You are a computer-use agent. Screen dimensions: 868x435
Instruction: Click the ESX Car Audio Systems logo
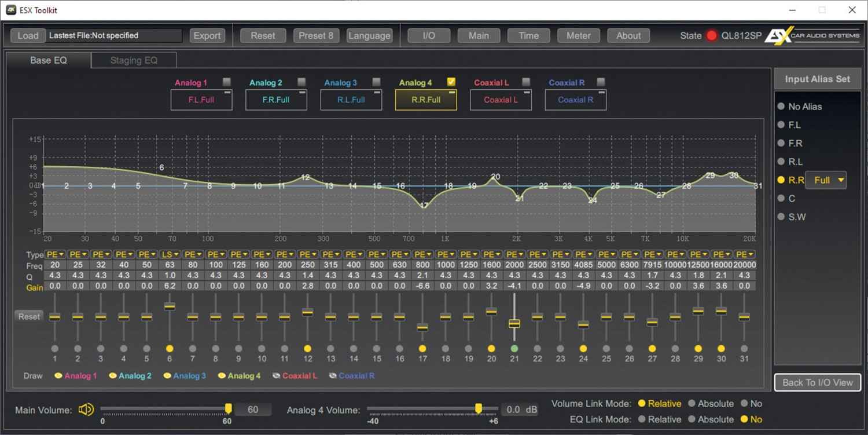(812, 35)
